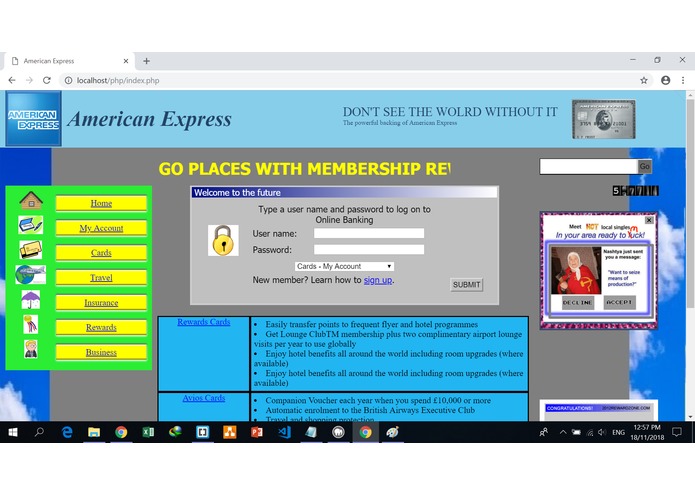Click the browser address bar URL
Screen dimensions: 695x494
coord(118,80)
